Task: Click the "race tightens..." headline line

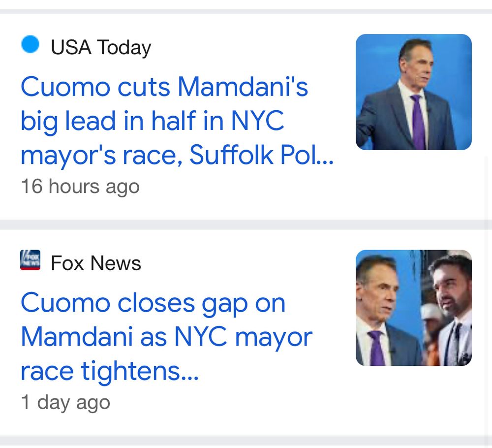Action: click(109, 371)
